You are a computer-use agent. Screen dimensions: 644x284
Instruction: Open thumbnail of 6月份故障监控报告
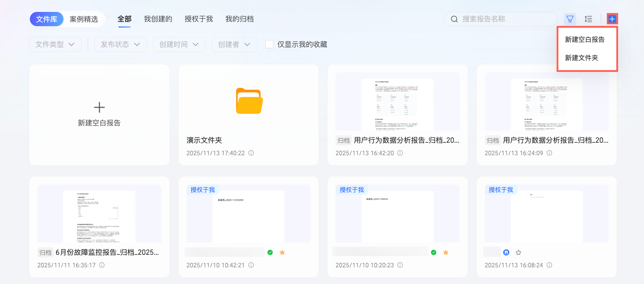(99, 213)
